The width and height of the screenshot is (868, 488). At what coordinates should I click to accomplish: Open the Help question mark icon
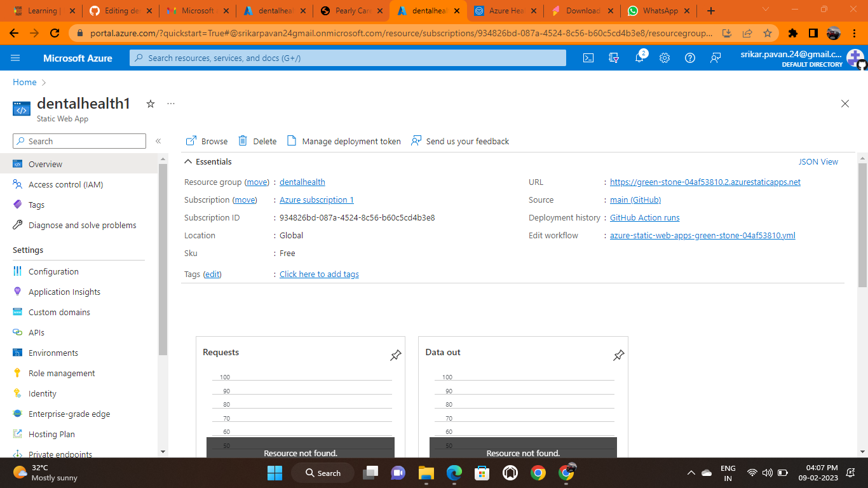(x=690, y=58)
